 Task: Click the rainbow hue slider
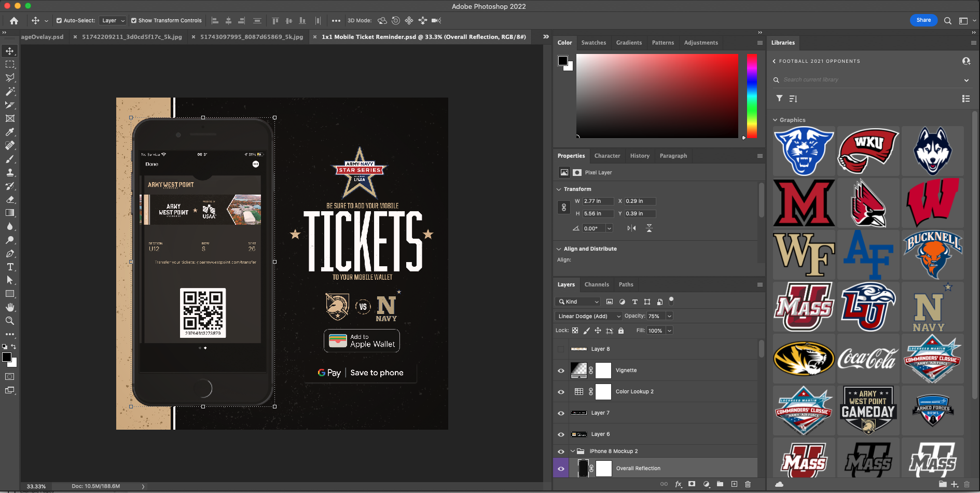(752, 95)
